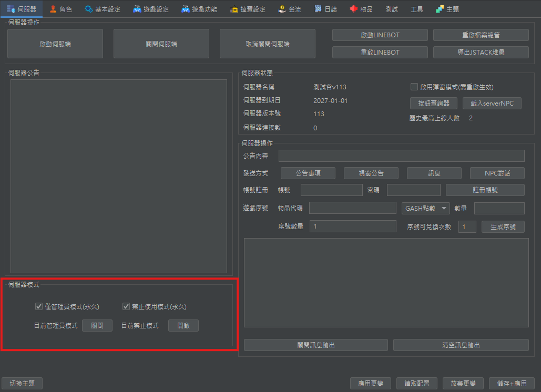Click the 讀取配置 button
Image resolution: width=541 pixels, height=392 pixels.
click(x=417, y=384)
